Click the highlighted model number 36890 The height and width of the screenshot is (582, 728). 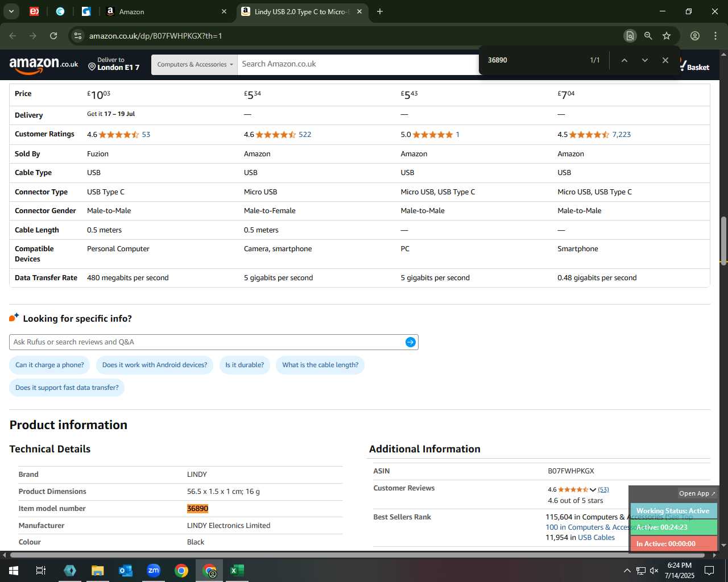click(x=197, y=509)
